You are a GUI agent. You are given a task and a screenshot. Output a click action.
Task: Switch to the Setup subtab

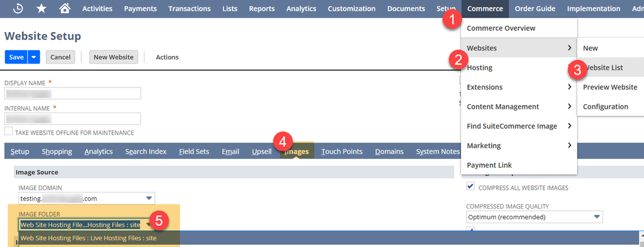tap(19, 151)
